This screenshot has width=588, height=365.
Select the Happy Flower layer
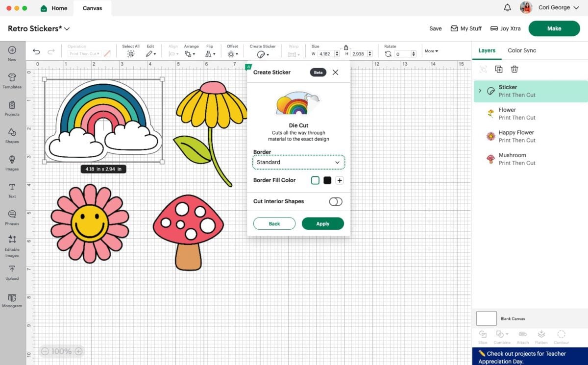(530, 136)
